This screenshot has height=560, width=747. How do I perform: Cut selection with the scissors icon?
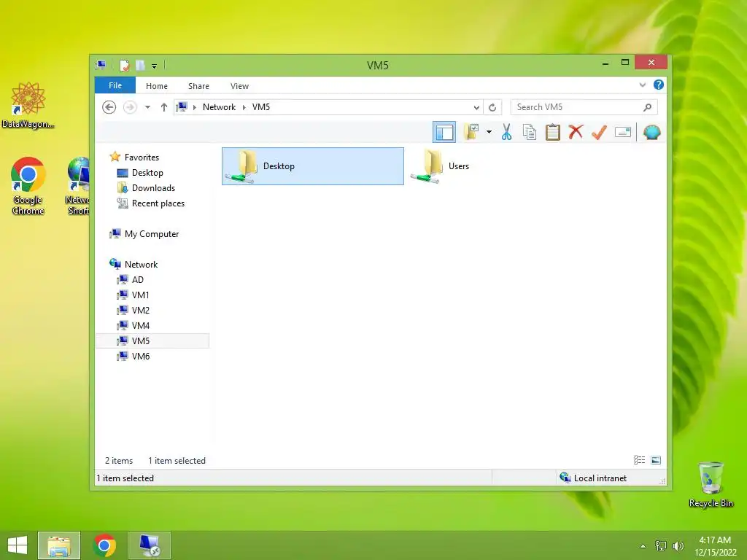[506, 132]
